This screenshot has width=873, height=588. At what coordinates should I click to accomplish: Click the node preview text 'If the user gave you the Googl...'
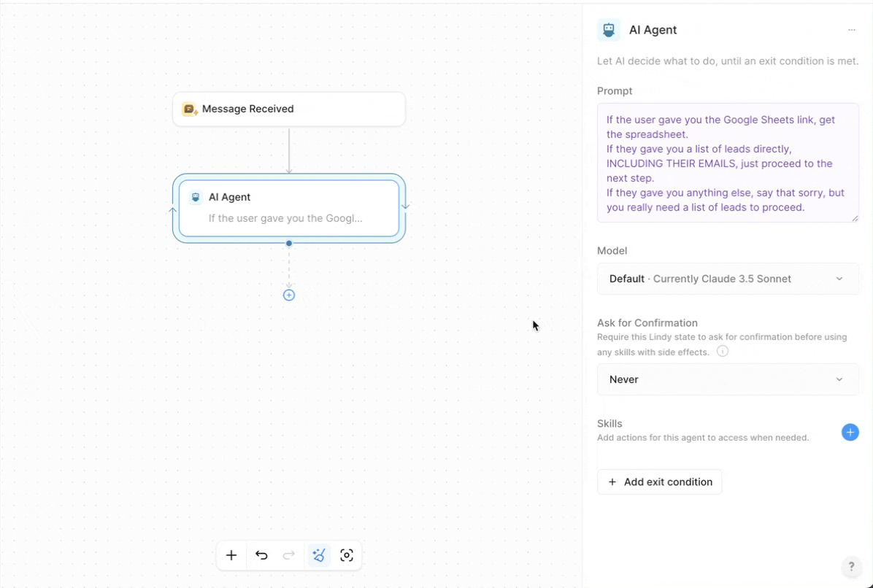pos(285,218)
